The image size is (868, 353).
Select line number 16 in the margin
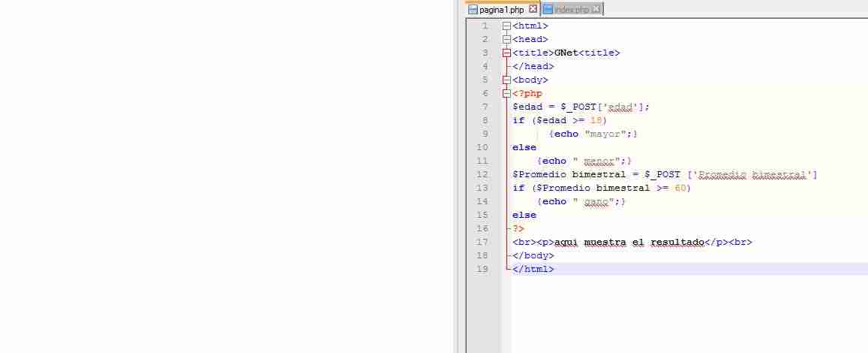coord(483,229)
